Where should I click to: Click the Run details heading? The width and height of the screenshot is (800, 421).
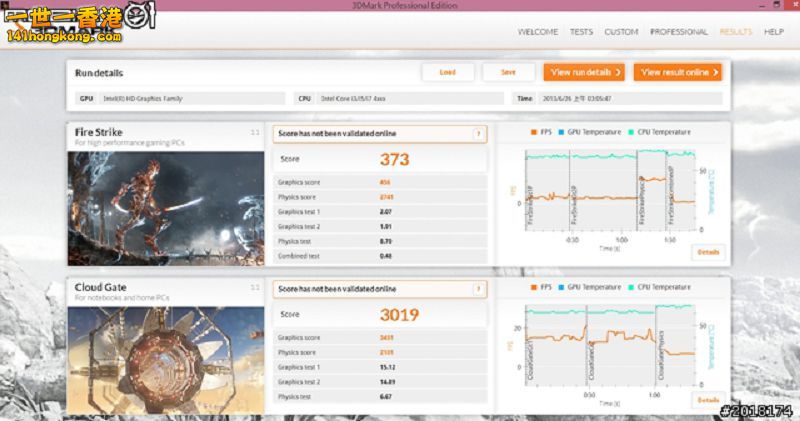(x=99, y=73)
